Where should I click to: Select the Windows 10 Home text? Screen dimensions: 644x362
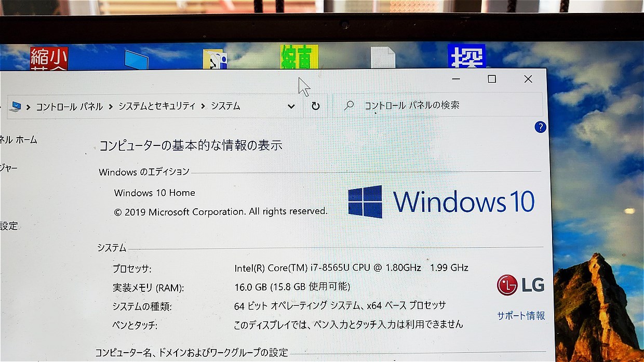click(x=155, y=193)
